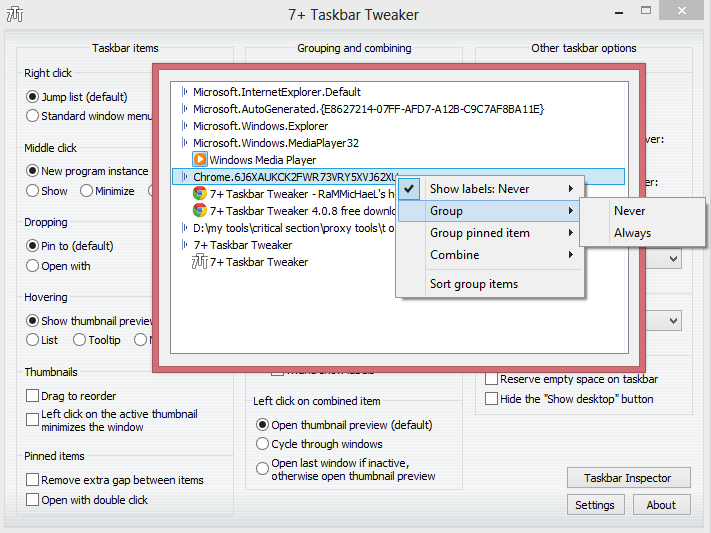
Task: Check Hide the "Show desktop" button
Action: (x=491, y=399)
